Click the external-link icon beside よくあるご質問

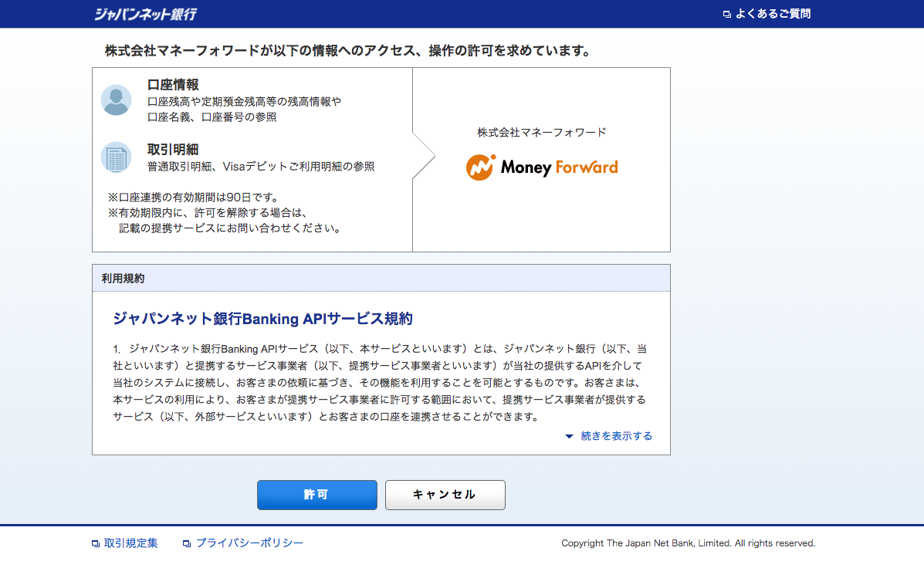click(726, 14)
